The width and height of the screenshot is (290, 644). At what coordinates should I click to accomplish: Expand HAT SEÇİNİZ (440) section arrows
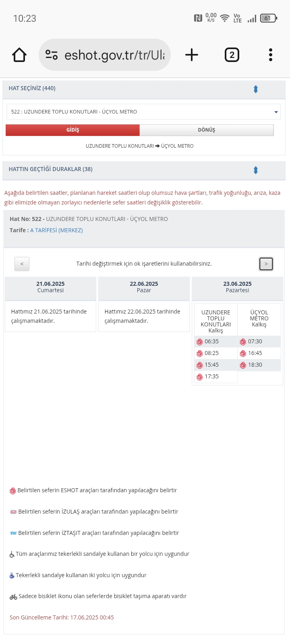(x=255, y=89)
